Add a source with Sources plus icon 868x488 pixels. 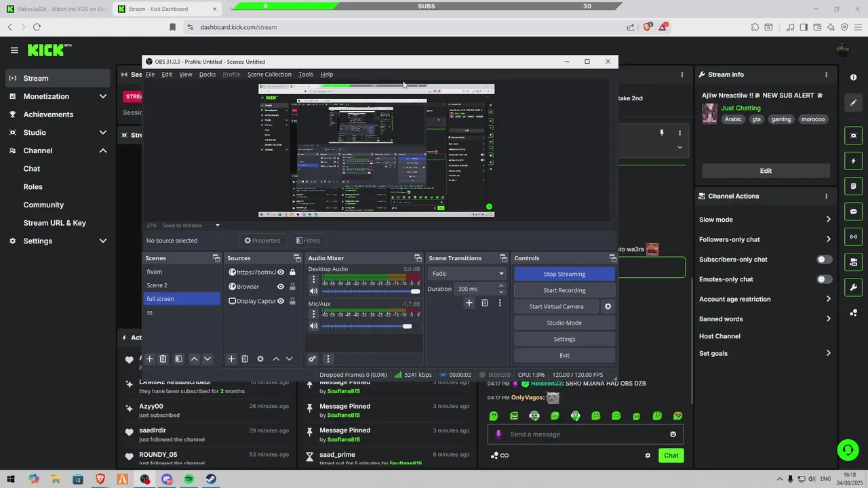[231, 359]
